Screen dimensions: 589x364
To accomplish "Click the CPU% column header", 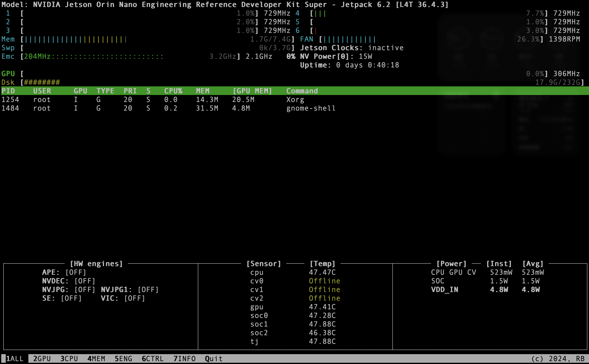I will click(173, 91).
